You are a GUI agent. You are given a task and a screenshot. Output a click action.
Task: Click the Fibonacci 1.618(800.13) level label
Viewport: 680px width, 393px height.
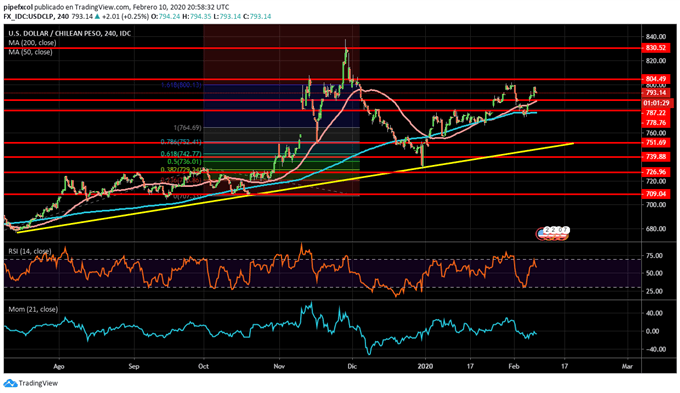181,85
